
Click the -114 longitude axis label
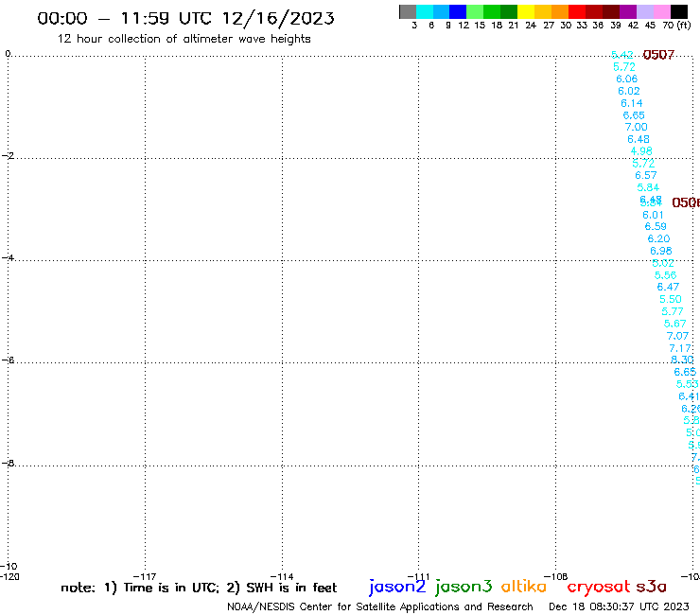click(282, 576)
